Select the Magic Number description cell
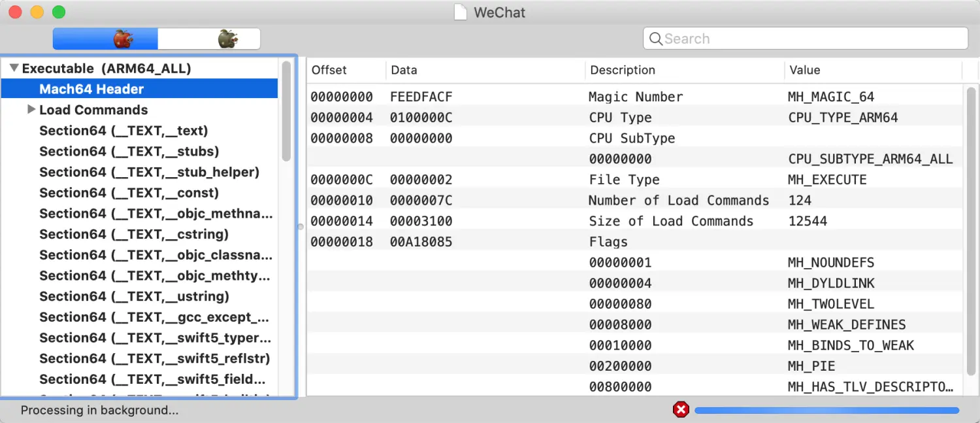Viewport: 980px width, 423px height. [636, 97]
